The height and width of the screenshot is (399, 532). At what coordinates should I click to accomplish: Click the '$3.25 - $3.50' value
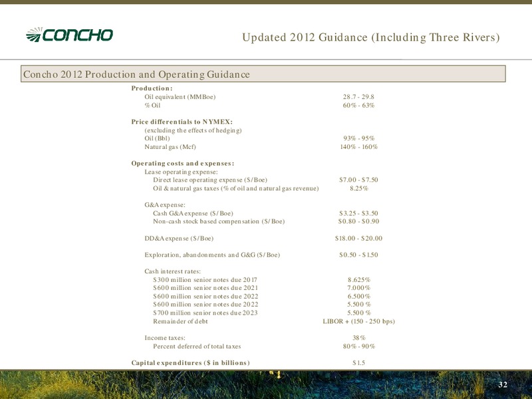(x=358, y=213)
